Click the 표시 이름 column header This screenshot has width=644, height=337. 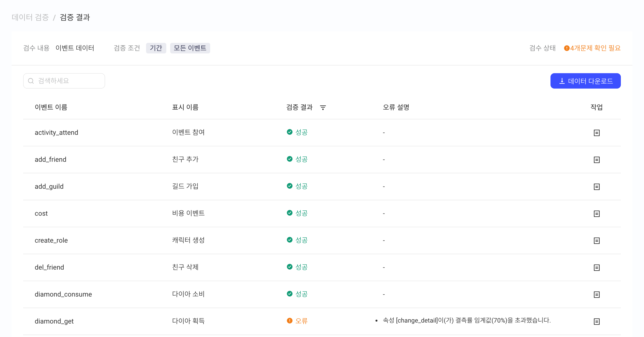tap(185, 107)
